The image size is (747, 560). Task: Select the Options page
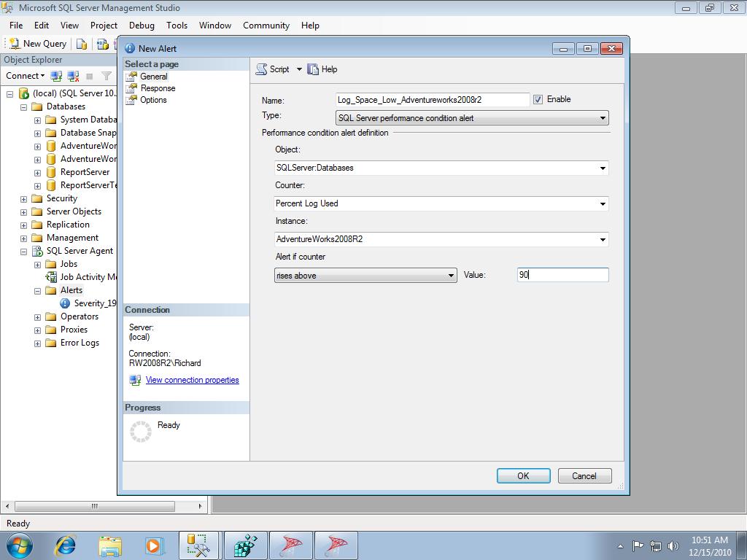click(x=153, y=100)
